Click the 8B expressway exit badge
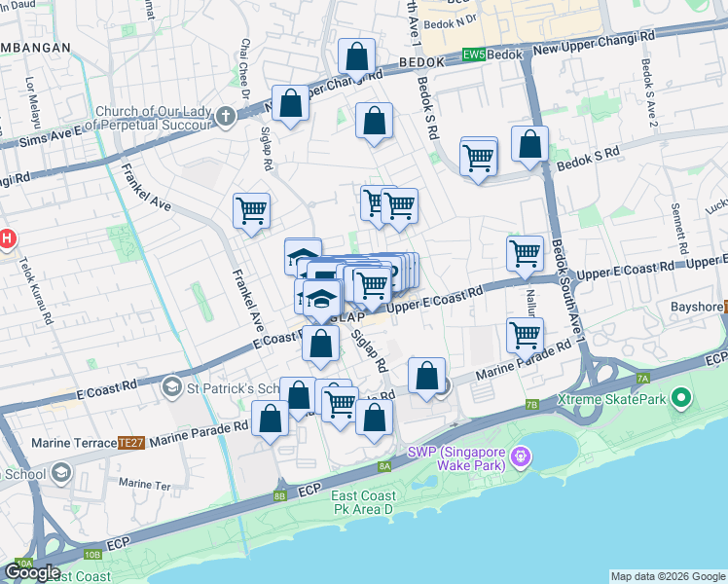Image resolution: width=728 pixels, height=584 pixels. tap(279, 496)
